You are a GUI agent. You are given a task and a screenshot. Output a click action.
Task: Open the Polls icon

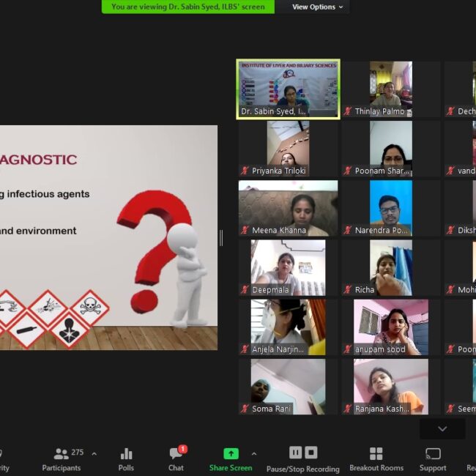click(x=126, y=458)
